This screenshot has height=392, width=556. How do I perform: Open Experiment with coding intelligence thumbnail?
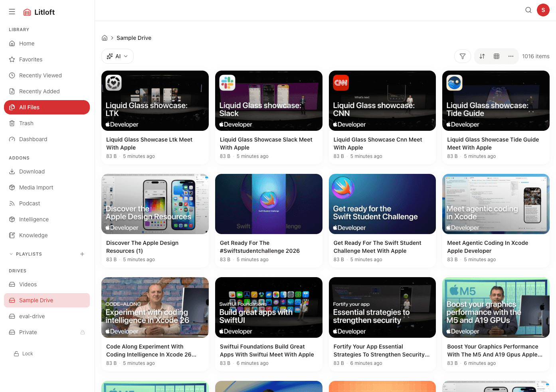point(155,307)
